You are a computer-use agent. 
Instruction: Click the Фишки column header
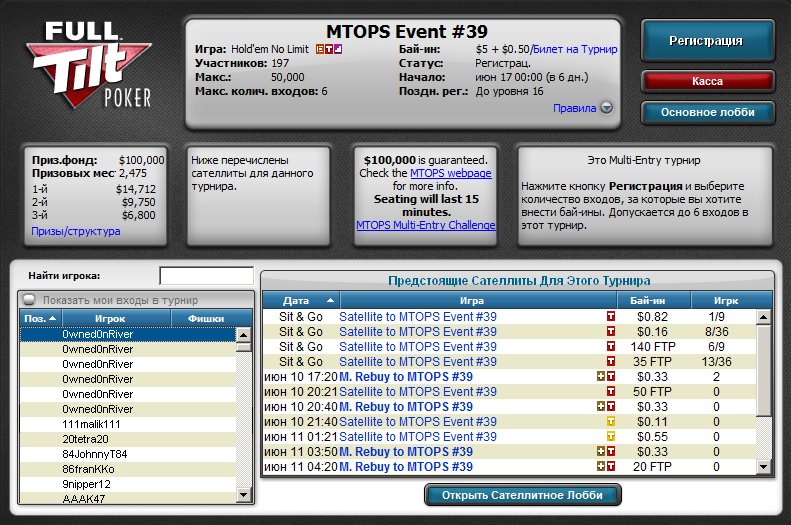tap(211, 318)
